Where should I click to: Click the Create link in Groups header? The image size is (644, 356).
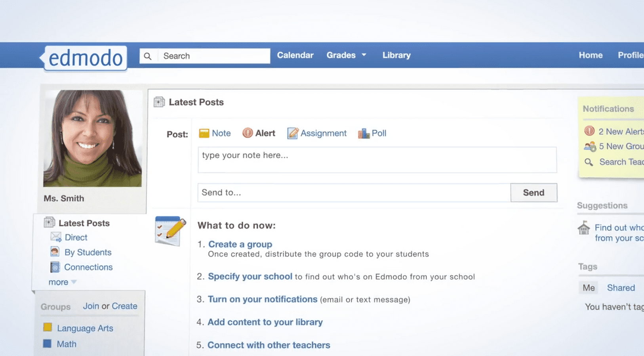click(124, 306)
